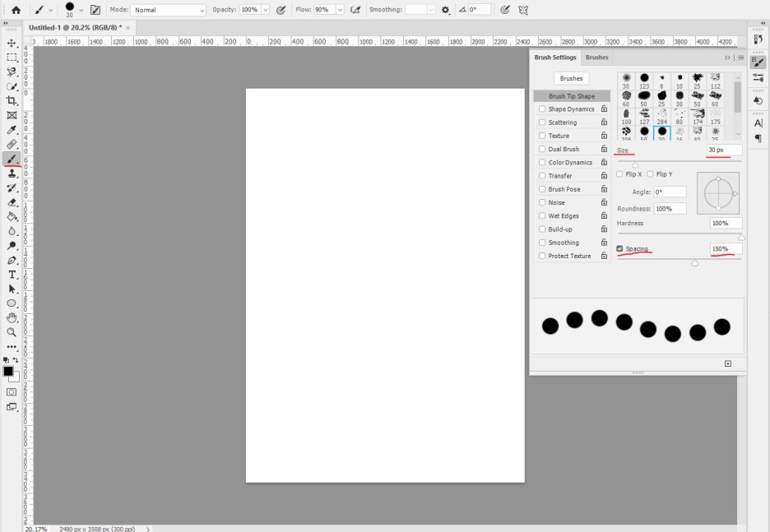Select the Paint Bucket tool
Viewport: 770px width, 532px height.
pos(12,216)
